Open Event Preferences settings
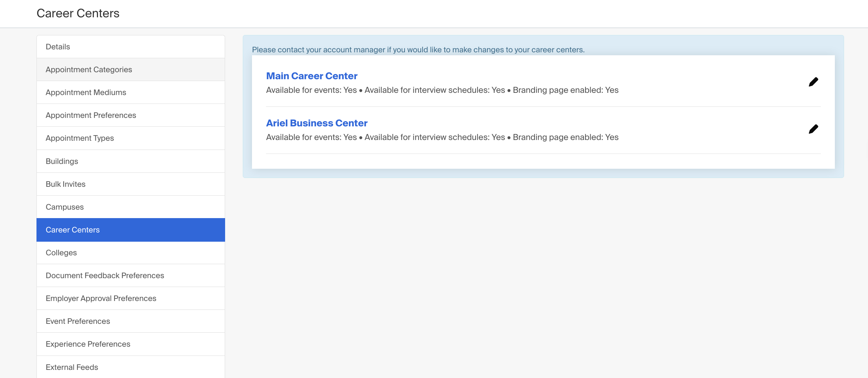This screenshot has height=378, width=868. coord(78,321)
